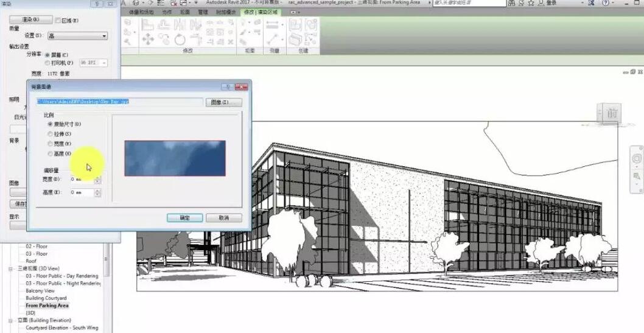The image size is (644, 333).
Task: Select the Rotate tool in ribbon
Action: pyautogui.click(x=180, y=40)
